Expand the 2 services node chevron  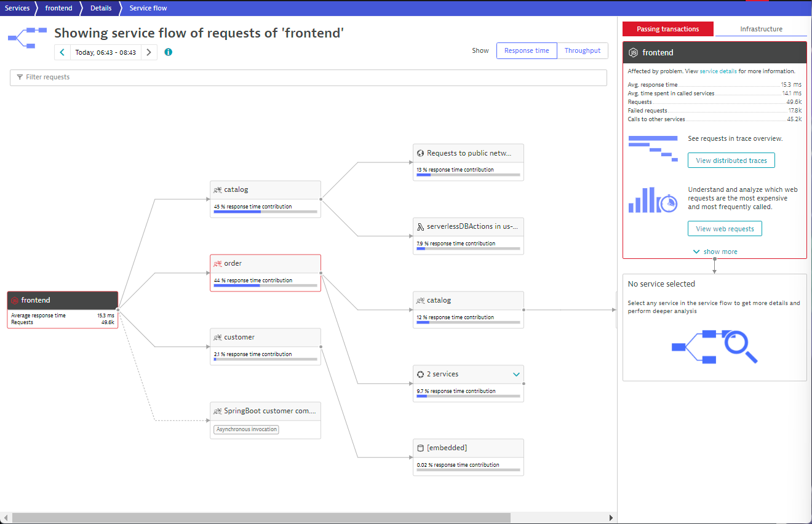516,375
